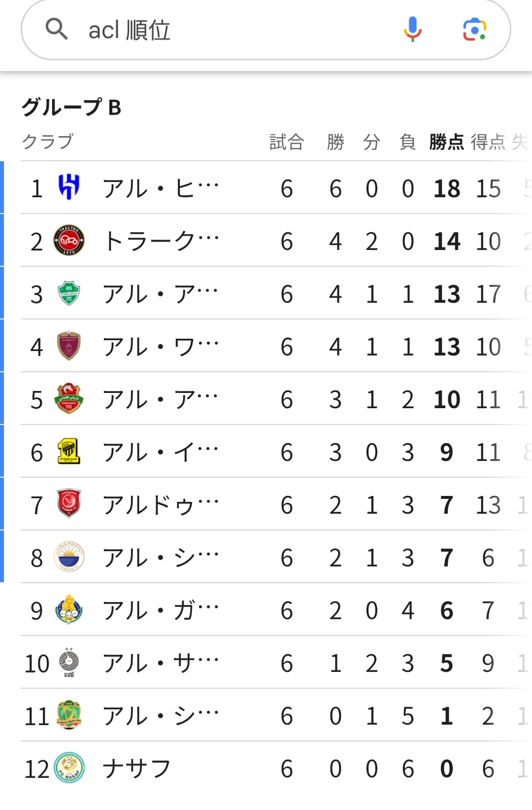Tap the crest in ninth place
The height and width of the screenshot is (810, 532).
pos(68,610)
